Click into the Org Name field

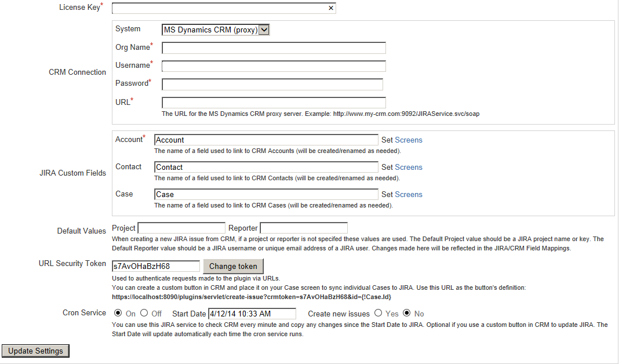(x=274, y=48)
